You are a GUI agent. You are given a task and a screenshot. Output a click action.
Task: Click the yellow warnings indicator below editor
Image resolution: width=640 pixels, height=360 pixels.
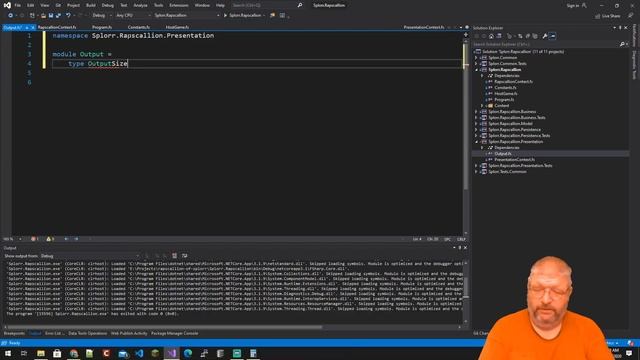[50, 239]
